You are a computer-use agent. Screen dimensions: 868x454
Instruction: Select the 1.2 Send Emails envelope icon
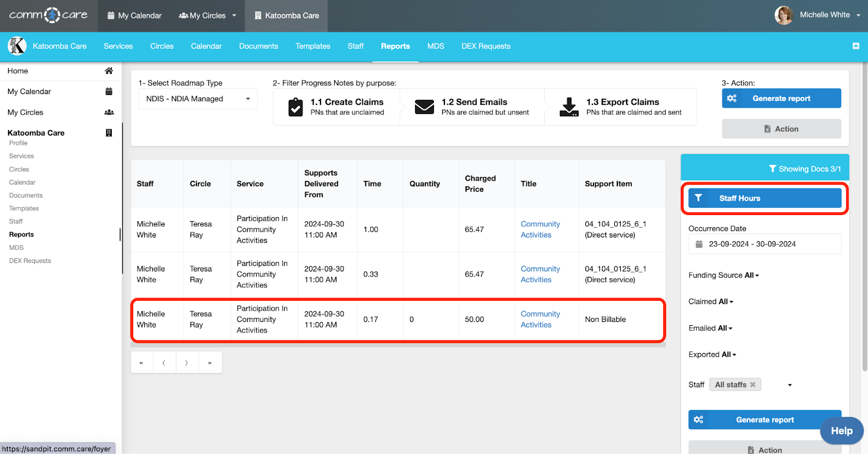tap(424, 107)
